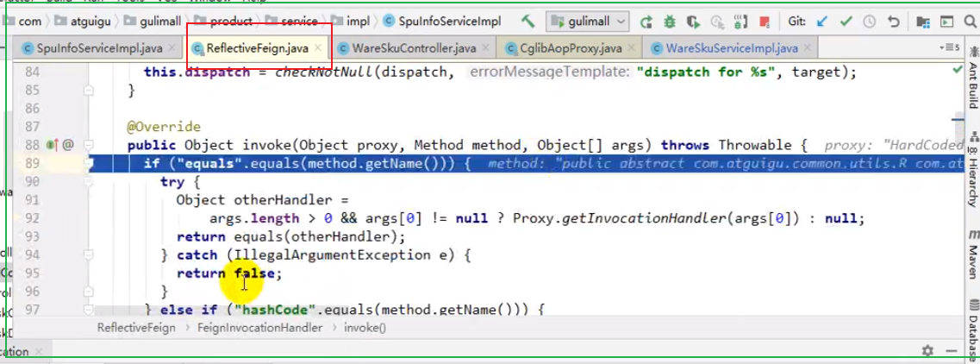Click 'IllegalArgumentException' in the catch clause
This screenshot has width=980, height=364.
[x=333, y=255]
